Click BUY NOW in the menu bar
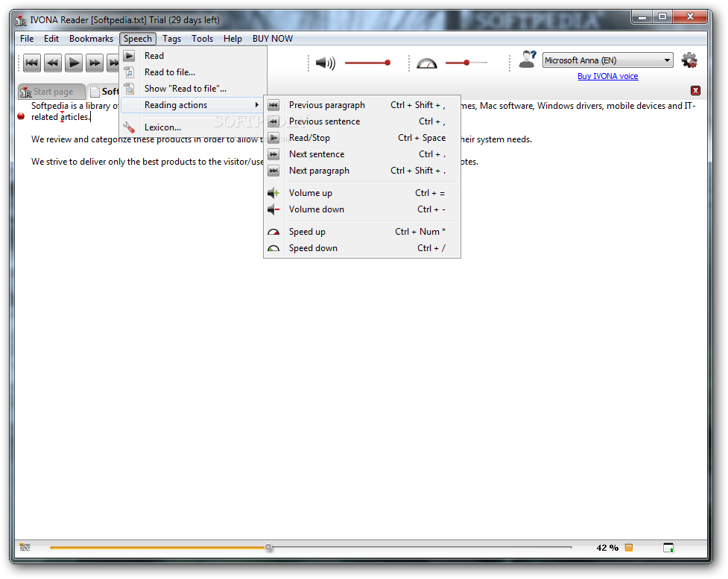 tap(273, 39)
